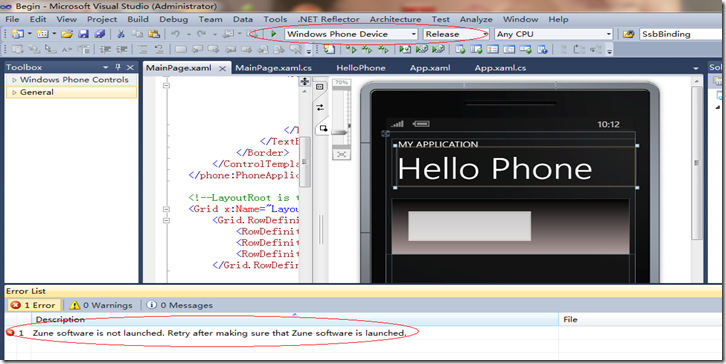The width and height of the screenshot is (726, 364).
Task: Click the New Project toolbar icon
Action: pyautogui.click(x=18, y=34)
